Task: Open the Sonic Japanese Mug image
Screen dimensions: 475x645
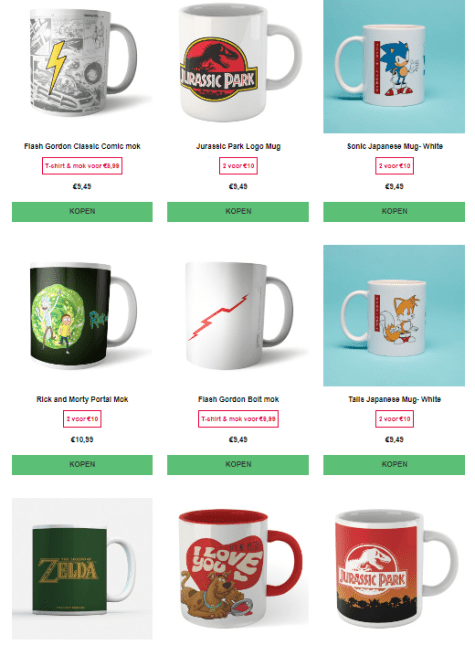Action: click(394, 66)
